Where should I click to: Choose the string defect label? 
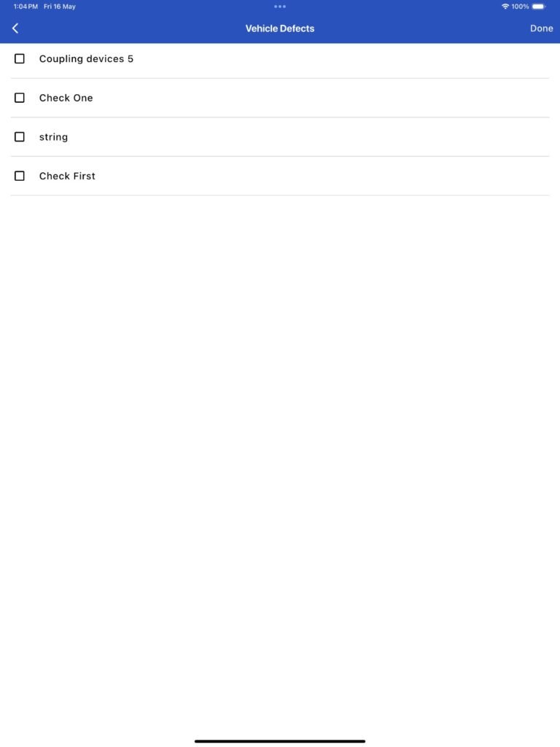tap(53, 137)
